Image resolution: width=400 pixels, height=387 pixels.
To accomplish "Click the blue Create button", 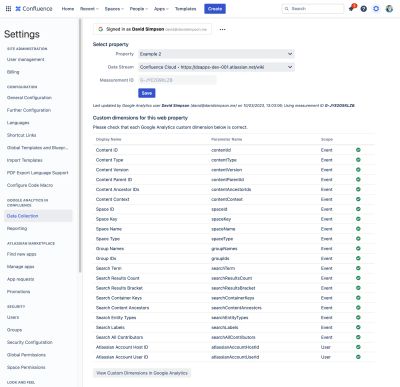I will coord(215,9).
